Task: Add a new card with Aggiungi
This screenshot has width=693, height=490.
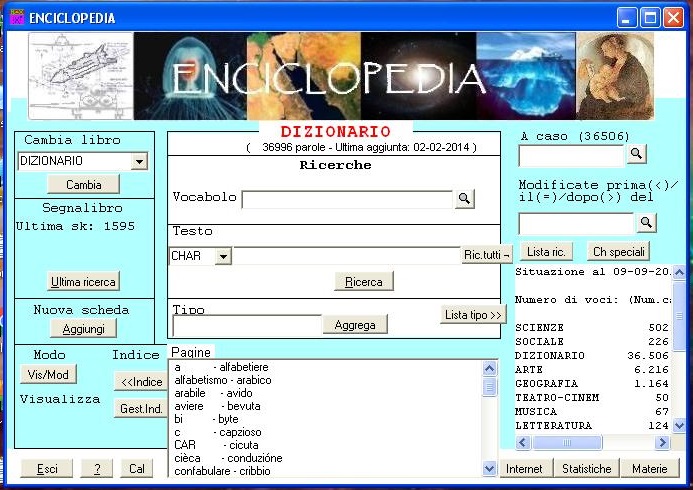Action: pyautogui.click(x=84, y=328)
